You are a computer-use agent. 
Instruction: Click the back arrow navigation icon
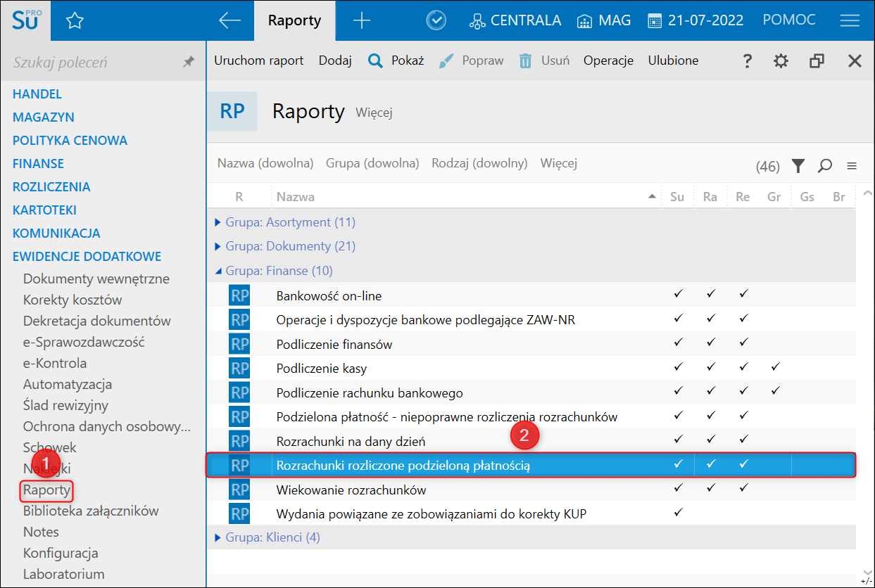pos(229,20)
